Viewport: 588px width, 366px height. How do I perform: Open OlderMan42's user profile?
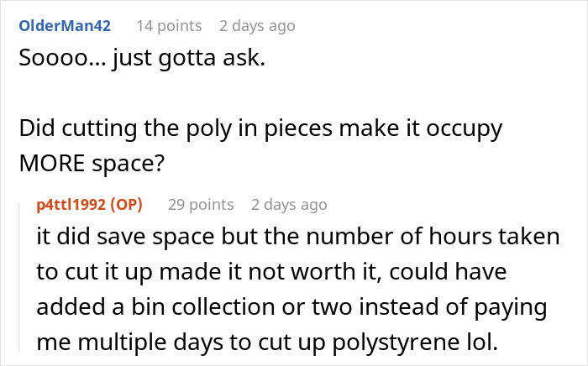65,26
